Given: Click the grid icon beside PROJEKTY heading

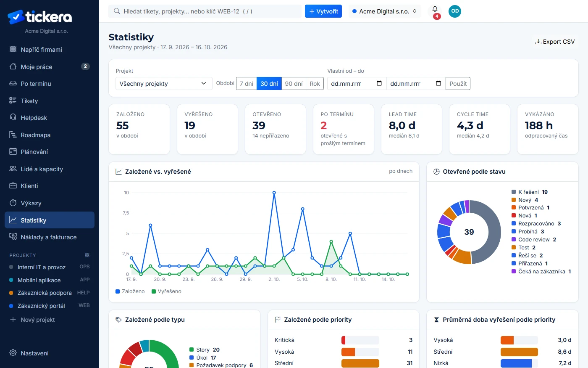Looking at the screenshot, I should pyautogui.click(x=87, y=255).
